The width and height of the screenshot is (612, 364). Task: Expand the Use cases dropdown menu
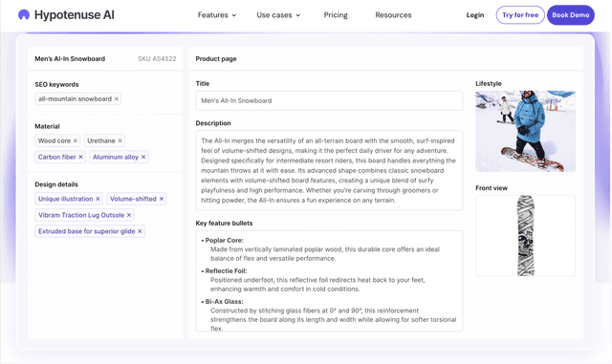click(278, 15)
